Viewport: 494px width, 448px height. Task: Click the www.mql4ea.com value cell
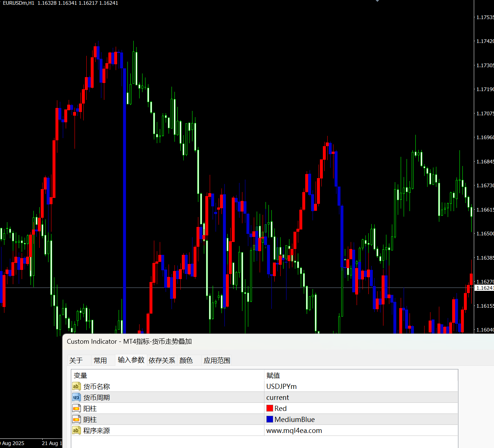click(360, 430)
